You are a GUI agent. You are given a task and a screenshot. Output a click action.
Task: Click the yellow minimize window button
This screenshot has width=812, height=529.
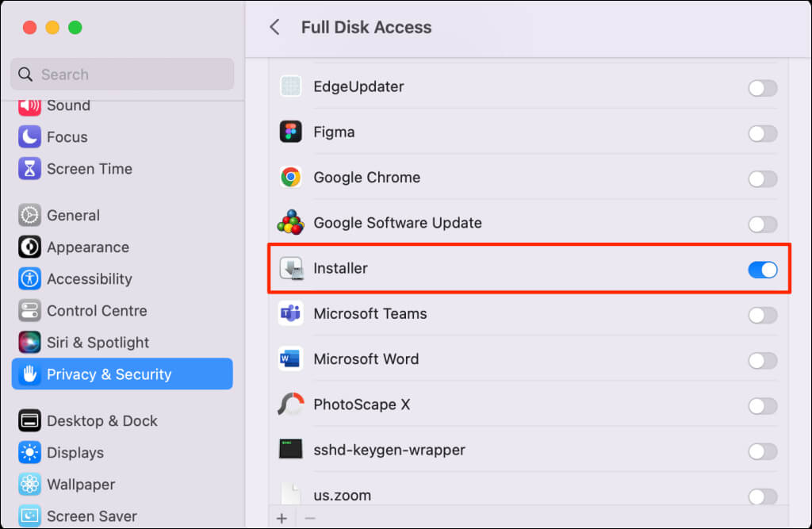click(52, 27)
